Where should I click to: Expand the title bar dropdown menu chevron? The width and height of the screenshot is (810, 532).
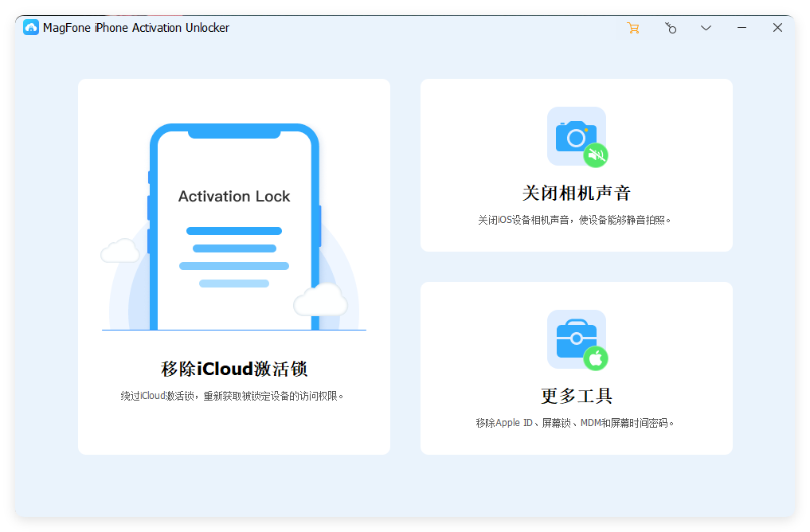(706, 28)
